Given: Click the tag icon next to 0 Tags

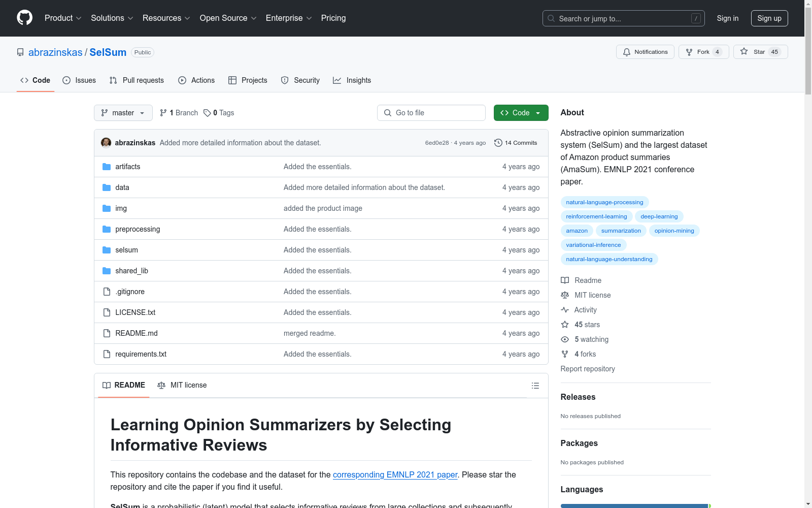Looking at the screenshot, I should [x=207, y=113].
